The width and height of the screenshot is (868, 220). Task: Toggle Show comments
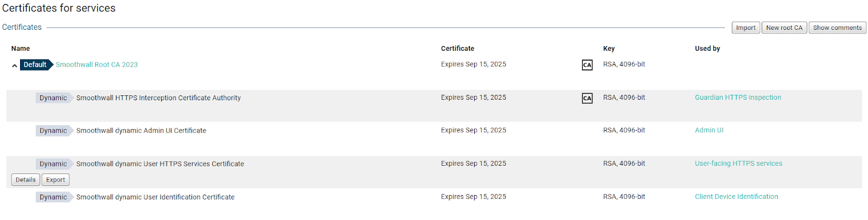pyautogui.click(x=837, y=28)
